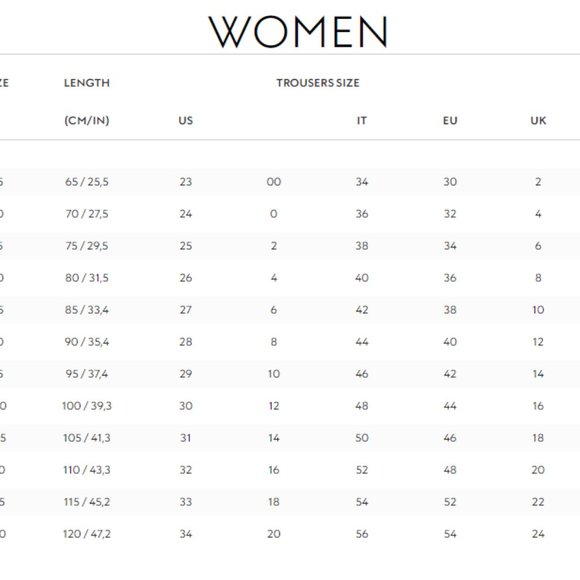Select the 65 / 25,5 length cell
Image resolution: width=580 pixels, height=580 pixels.
pos(87,182)
